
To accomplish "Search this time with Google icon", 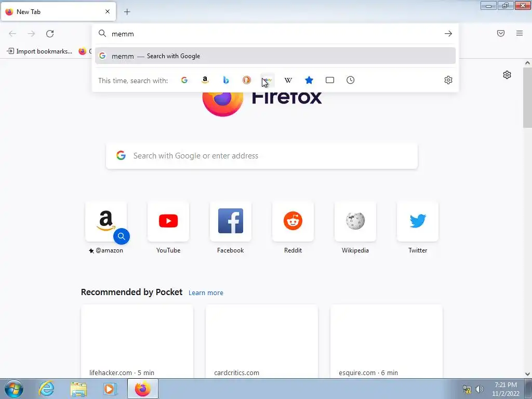I will click(184, 80).
